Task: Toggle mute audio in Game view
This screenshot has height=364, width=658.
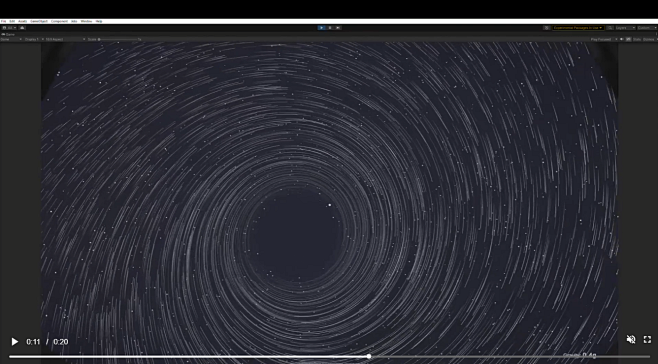Action: pos(622,39)
